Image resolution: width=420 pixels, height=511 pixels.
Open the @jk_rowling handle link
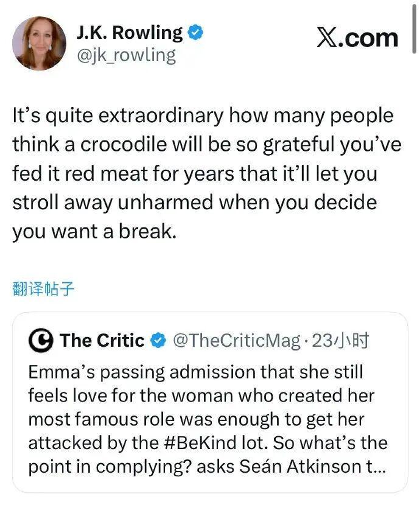pyautogui.click(x=125, y=56)
